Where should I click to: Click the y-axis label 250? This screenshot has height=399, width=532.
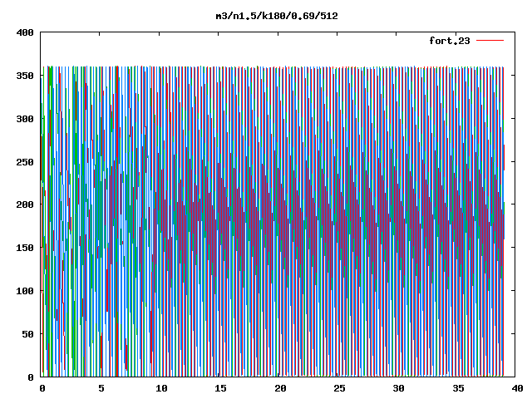pos(25,162)
